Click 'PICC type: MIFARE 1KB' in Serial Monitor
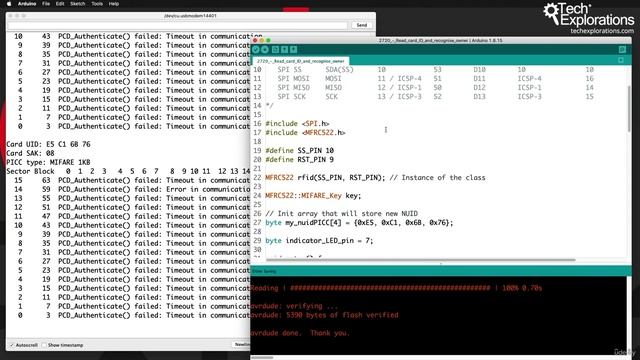The image size is (640, 360). coord(48,162)
